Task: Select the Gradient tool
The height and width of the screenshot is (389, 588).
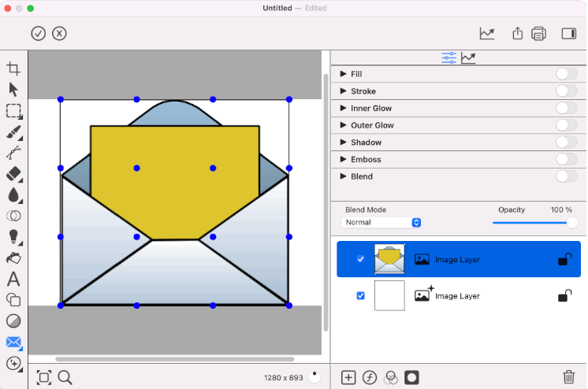Action: (x=13, y=321)
